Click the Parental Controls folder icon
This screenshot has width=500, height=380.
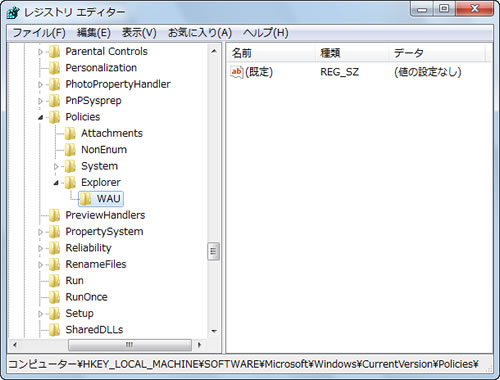[x=54, y=52]
